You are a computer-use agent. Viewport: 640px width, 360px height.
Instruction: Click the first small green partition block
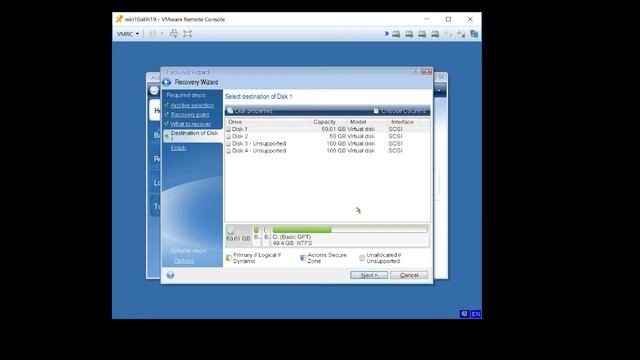click(x=256, y=230)
